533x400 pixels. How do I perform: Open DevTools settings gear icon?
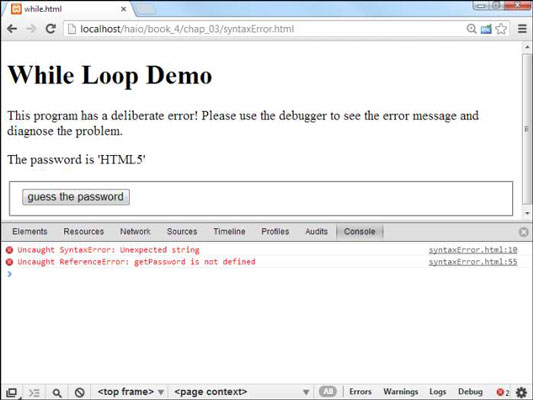[521, 392]
